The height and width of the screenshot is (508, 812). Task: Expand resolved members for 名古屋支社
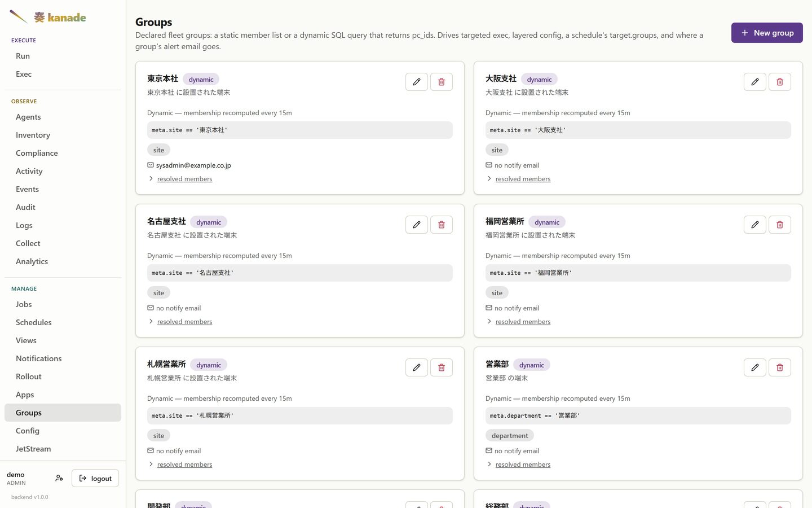(184, 322)
